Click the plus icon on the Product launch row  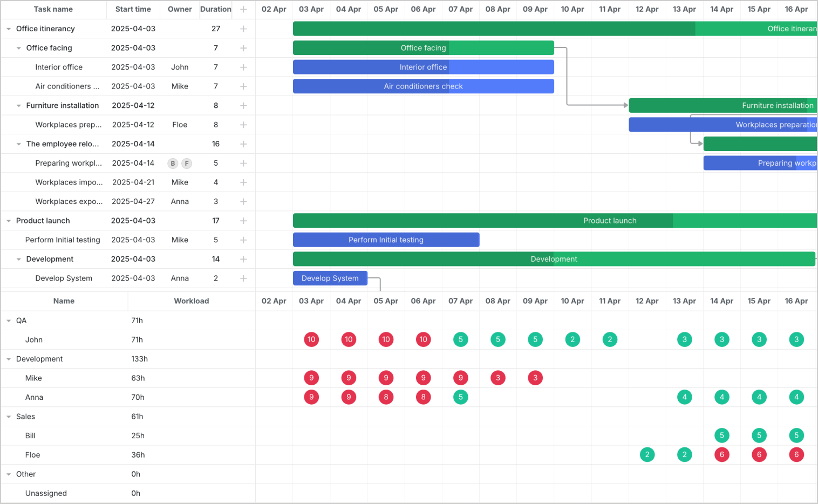point(243,220)
